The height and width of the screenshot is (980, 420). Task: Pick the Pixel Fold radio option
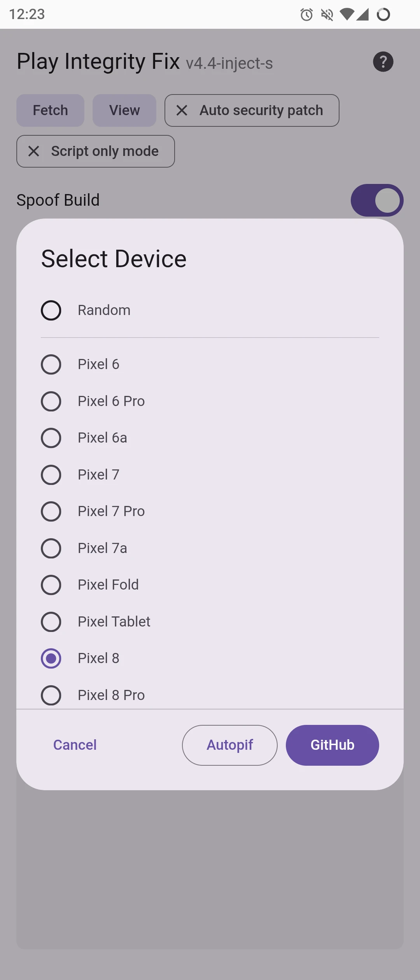[51, 585]
